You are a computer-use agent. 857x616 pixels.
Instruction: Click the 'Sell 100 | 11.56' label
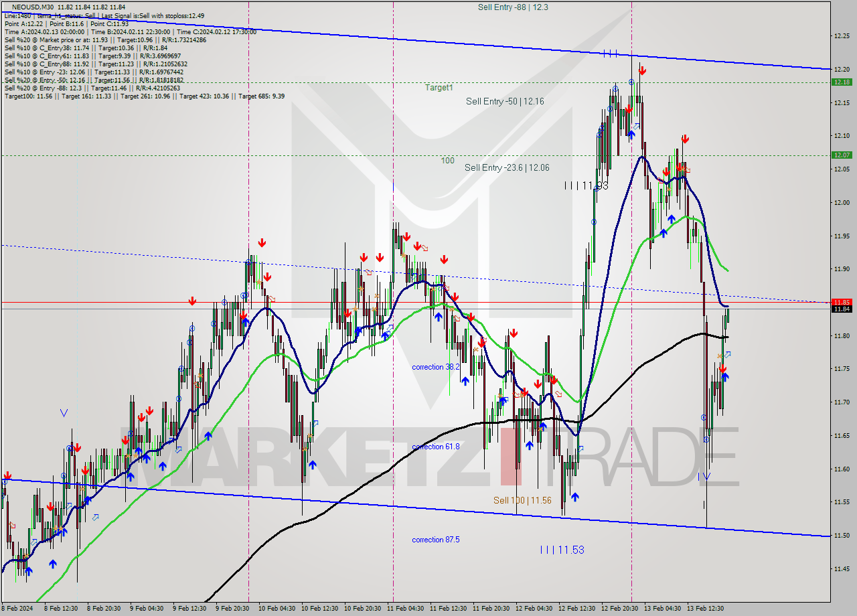pos(522,500)
